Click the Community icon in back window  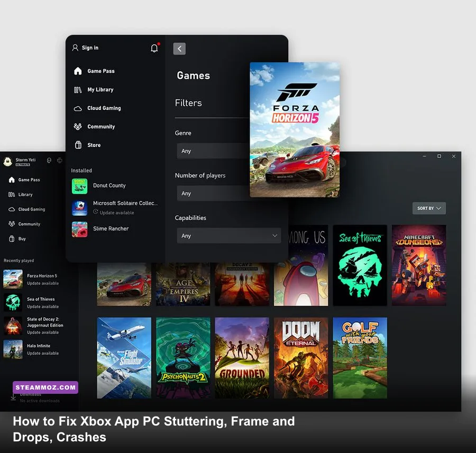pos(12,224)
